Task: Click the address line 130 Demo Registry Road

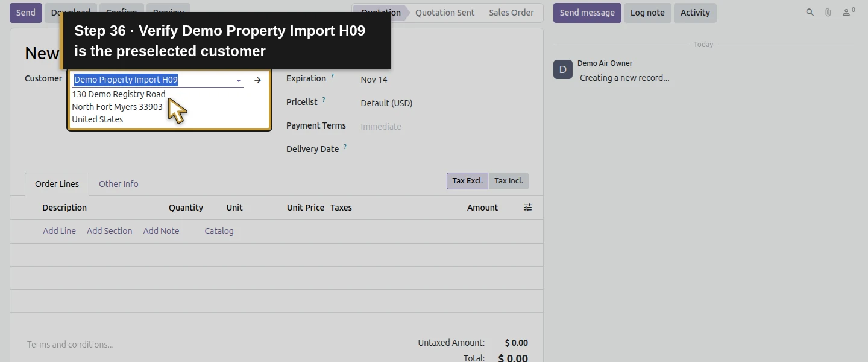Action: 119,94
